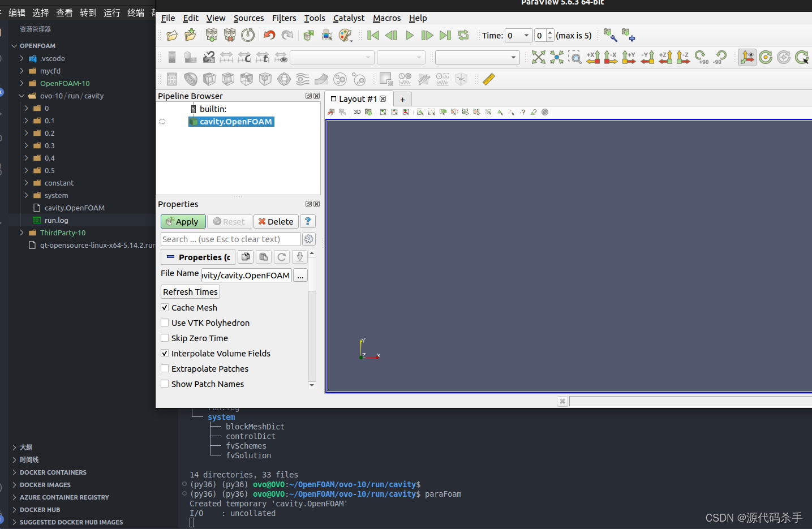This screenshot has height=529, width=812.
Task: Click the File Name browse button
Action: point(300,276)
